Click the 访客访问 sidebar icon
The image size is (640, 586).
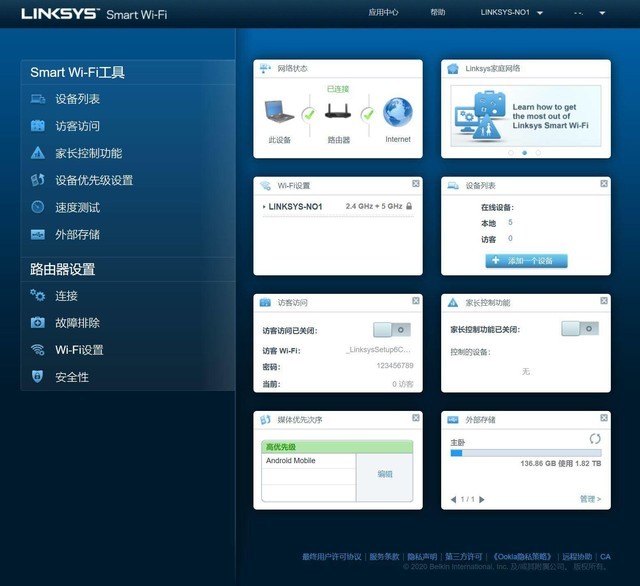[x=38, y=126]
